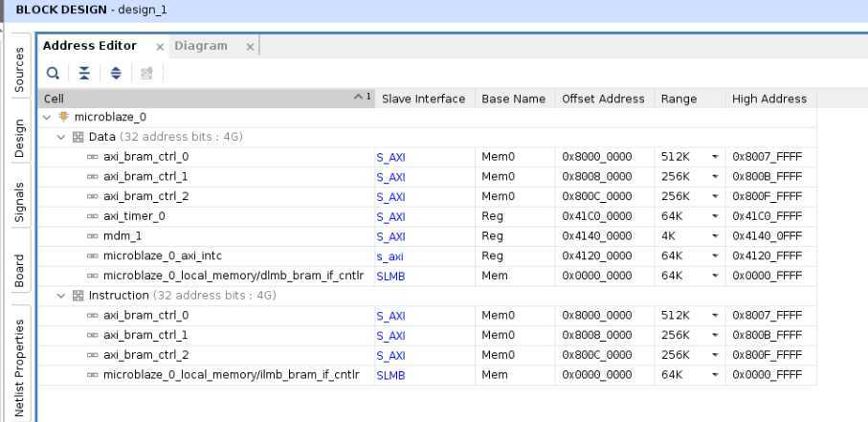Sort by the Cell column header
This screenshot has width=868, height=422.
click(x=206, y=99)
